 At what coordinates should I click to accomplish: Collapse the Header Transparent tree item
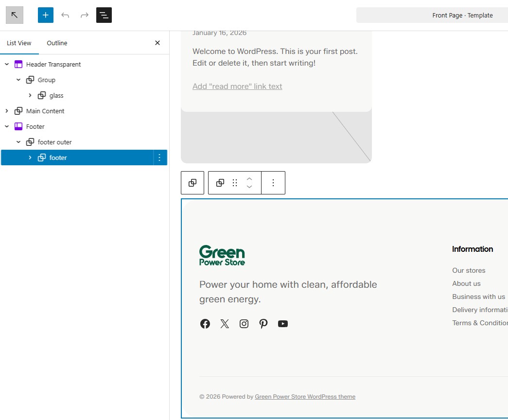(x=7, y=64)
